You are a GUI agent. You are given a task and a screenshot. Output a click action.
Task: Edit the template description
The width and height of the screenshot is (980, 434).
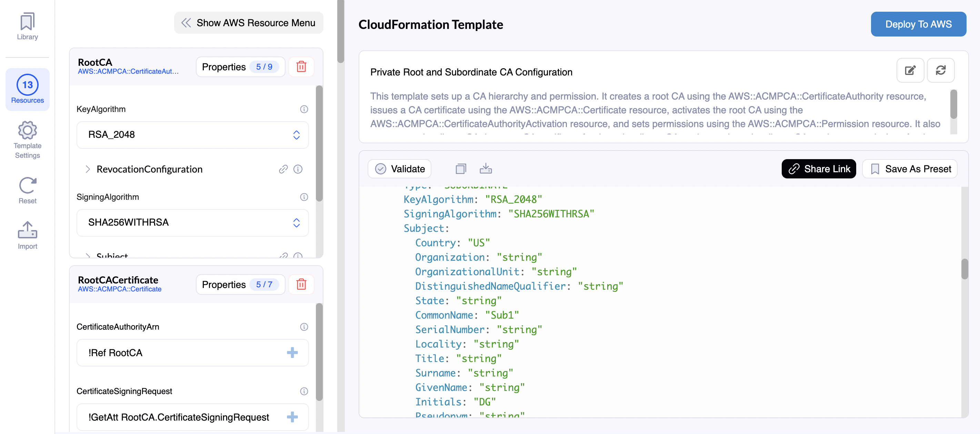tap(910, 70)
